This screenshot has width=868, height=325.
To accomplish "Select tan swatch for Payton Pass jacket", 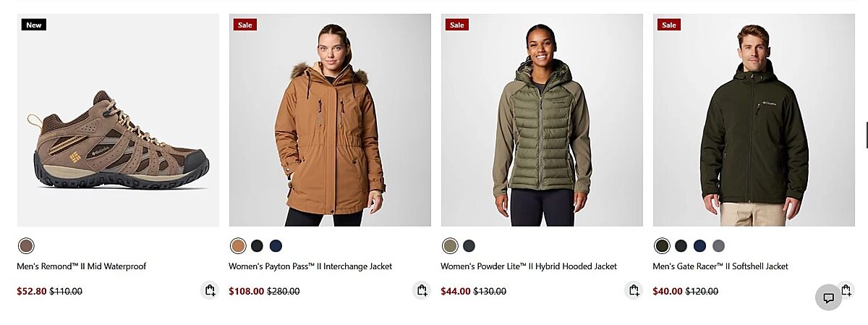I will (x=238, y=246).
